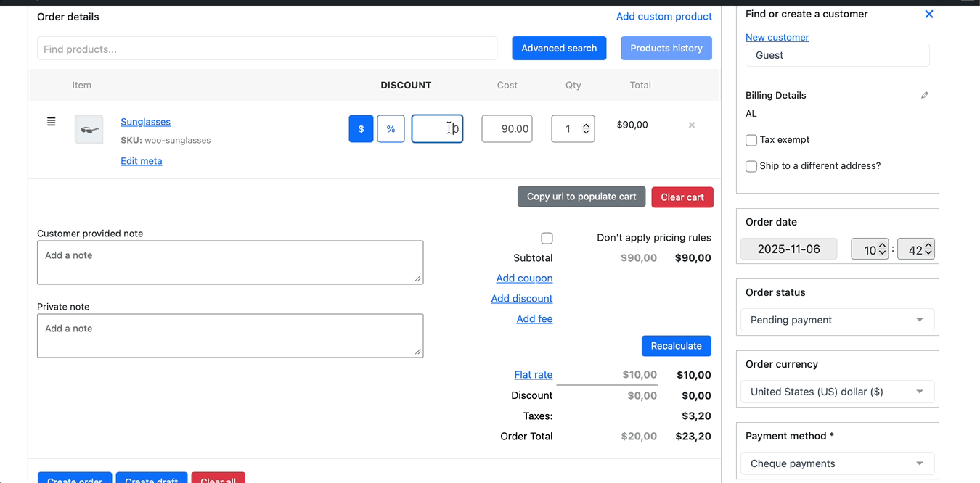
Task: Edit billing details using the pencil icon
Action: [x=924, y=95]
